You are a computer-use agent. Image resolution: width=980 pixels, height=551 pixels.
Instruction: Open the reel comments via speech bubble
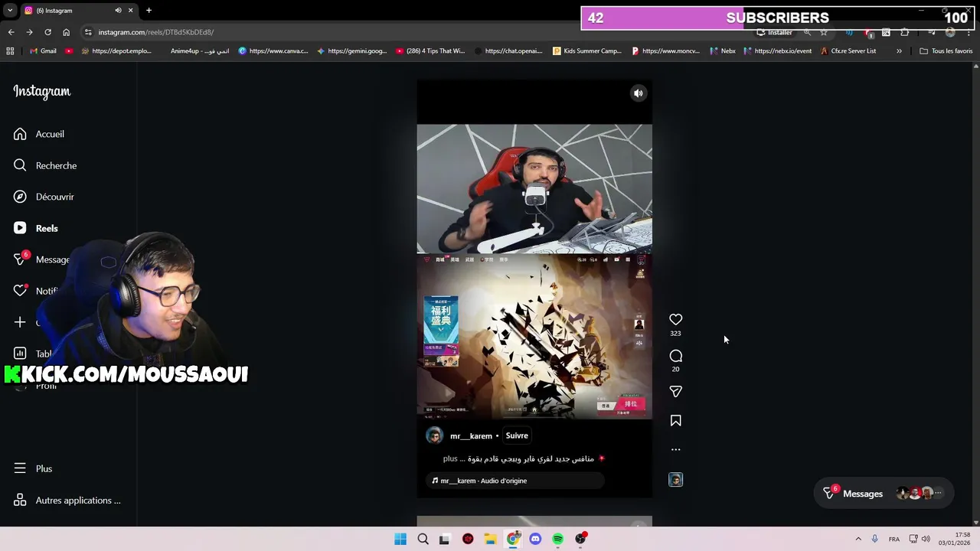[675, 356]
